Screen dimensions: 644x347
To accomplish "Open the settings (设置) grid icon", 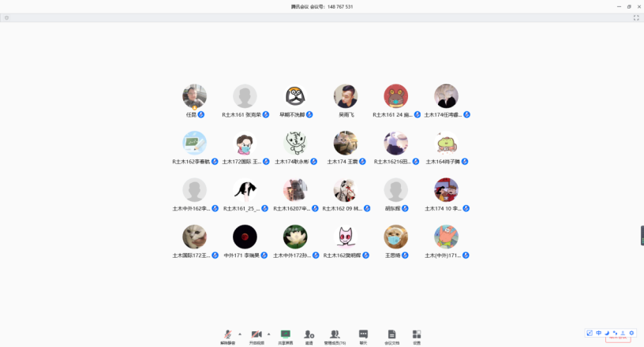I will click(417, 335).
